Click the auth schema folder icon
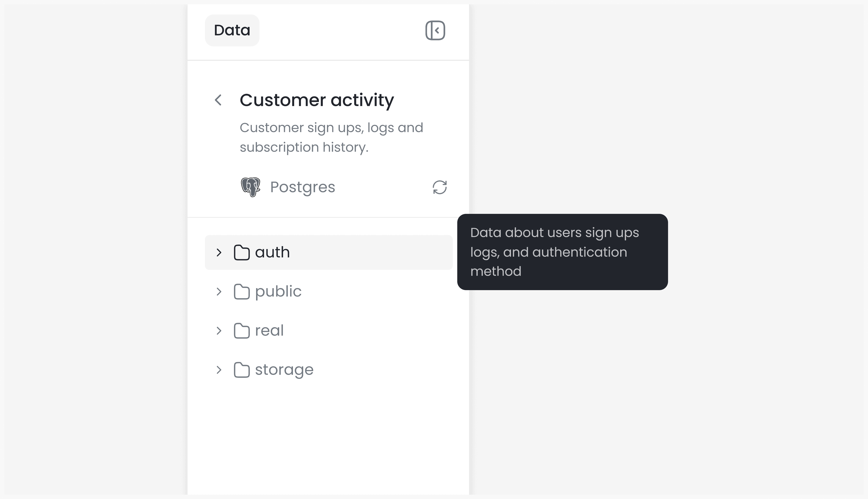868x499 pixels. point(242,252)
